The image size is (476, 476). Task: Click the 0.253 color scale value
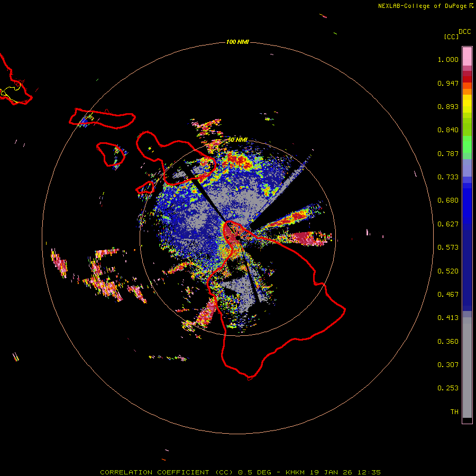tap(448, 388)
